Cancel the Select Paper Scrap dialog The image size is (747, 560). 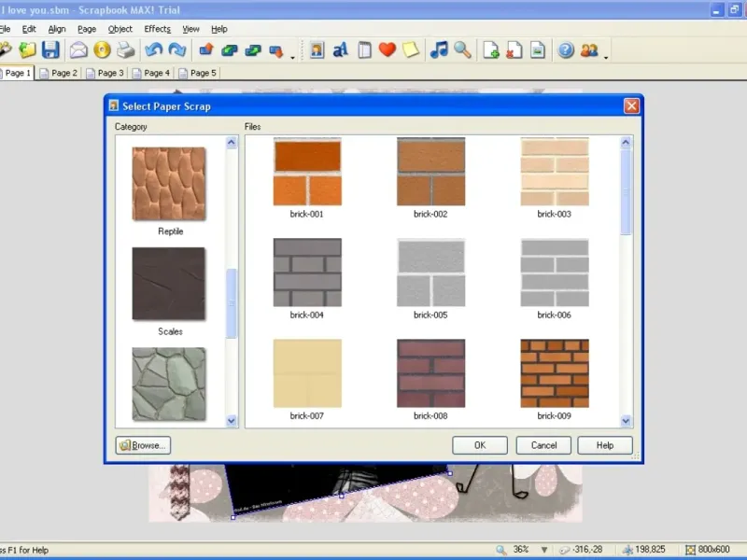coord(543,445)
